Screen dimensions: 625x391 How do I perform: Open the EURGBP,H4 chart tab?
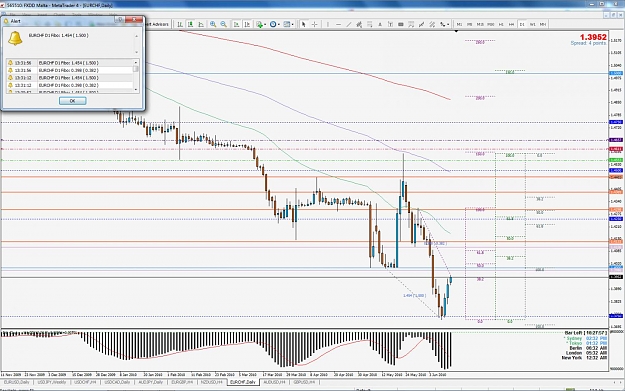[x=182, y=382]
